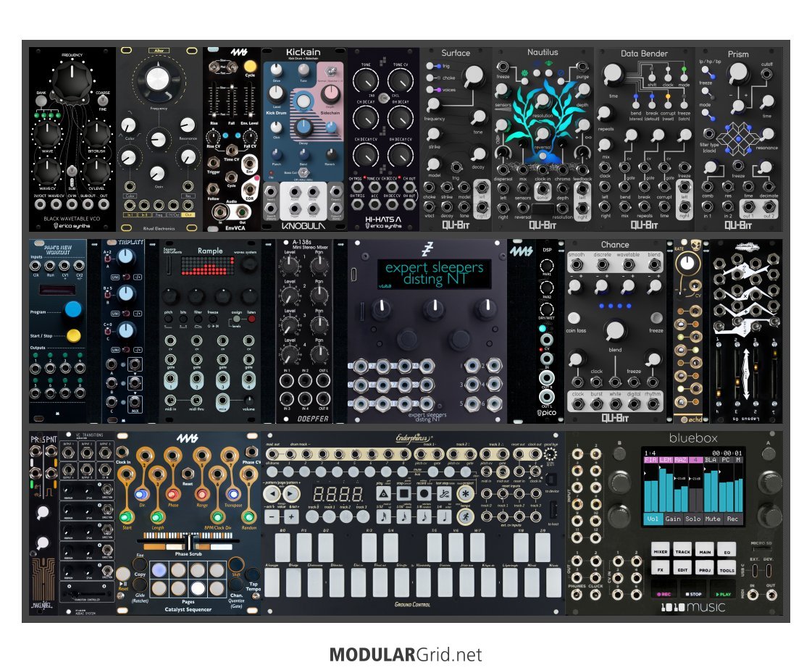
Task: Click the 1/32 note button on Ground Control
Action: 384,516
